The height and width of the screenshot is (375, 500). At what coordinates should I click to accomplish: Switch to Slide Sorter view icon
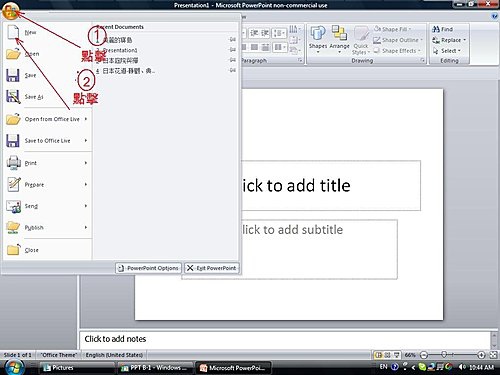(x=387, y=355)
